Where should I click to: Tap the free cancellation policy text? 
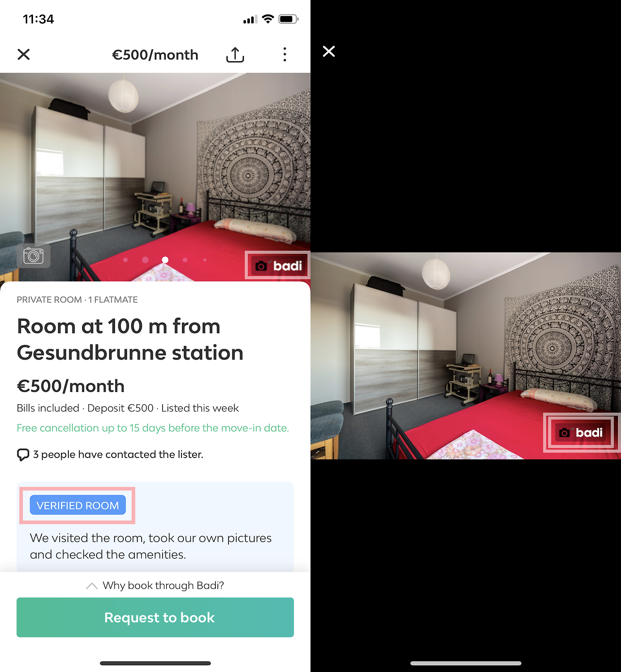[153, 428]
